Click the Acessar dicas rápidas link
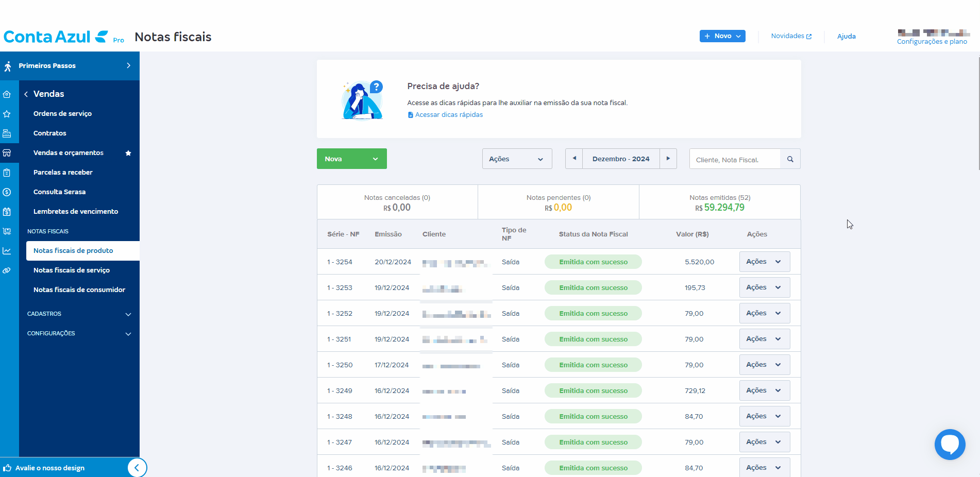The image size is (980, 477). pyautogui.click(x=449, y=115)
